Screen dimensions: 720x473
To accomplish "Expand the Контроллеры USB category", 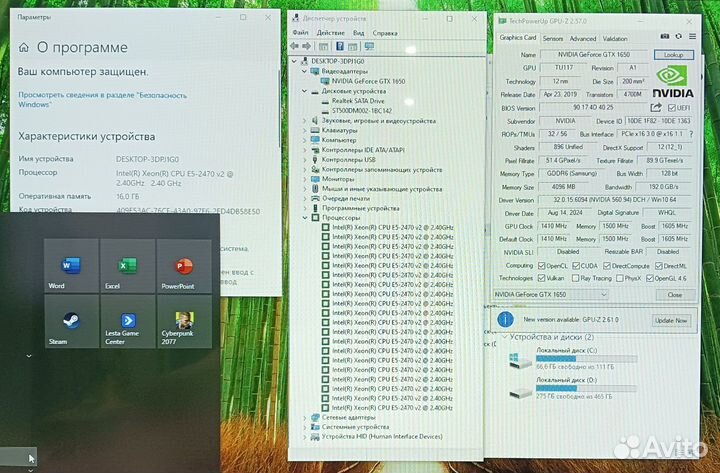I will point(304,160).
